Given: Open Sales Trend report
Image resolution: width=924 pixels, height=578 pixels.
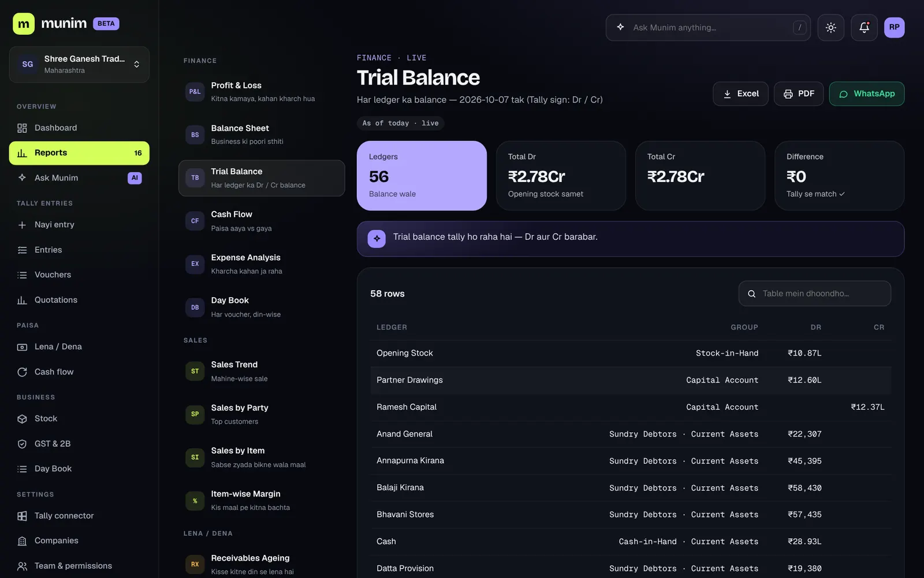Looking at the screenshot, I should pos(262,371).
